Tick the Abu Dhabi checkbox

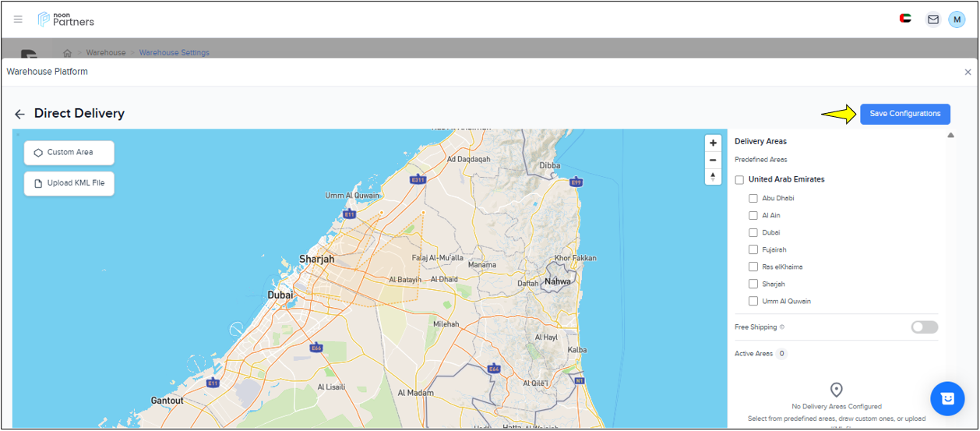pyautogui.click(x=753, y=199)
